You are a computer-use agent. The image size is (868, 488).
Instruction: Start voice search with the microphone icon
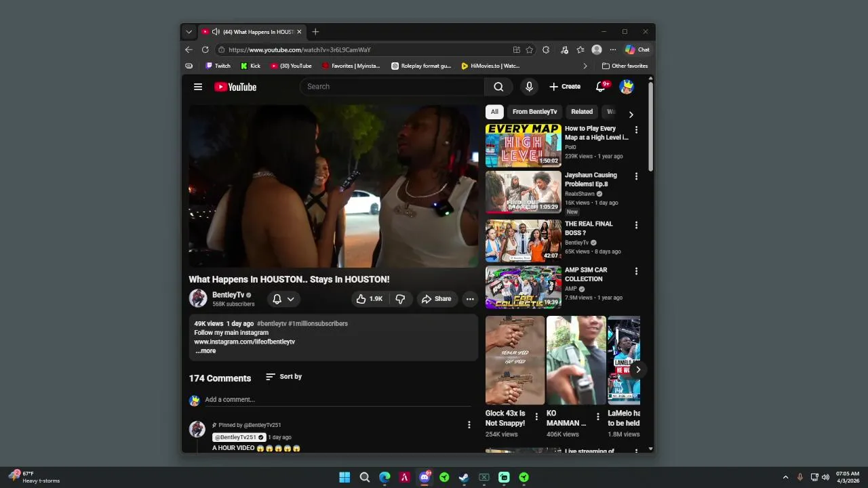point(529,87)
